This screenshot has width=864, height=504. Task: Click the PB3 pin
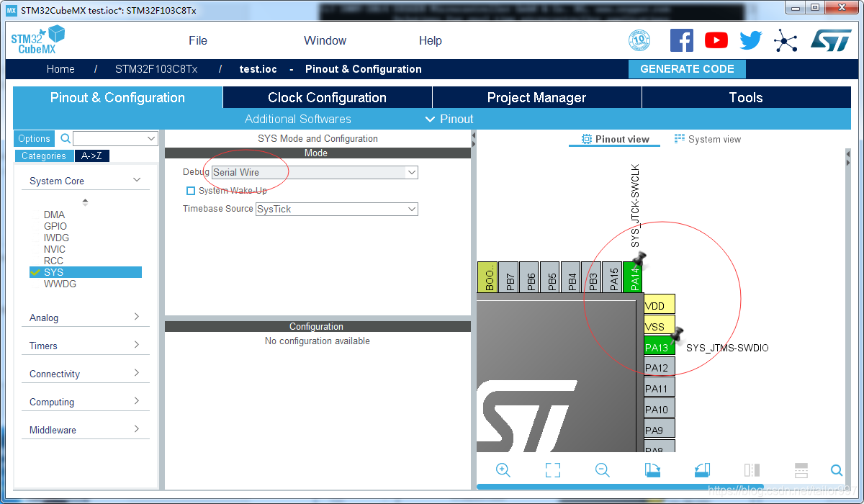coord(592,276)
